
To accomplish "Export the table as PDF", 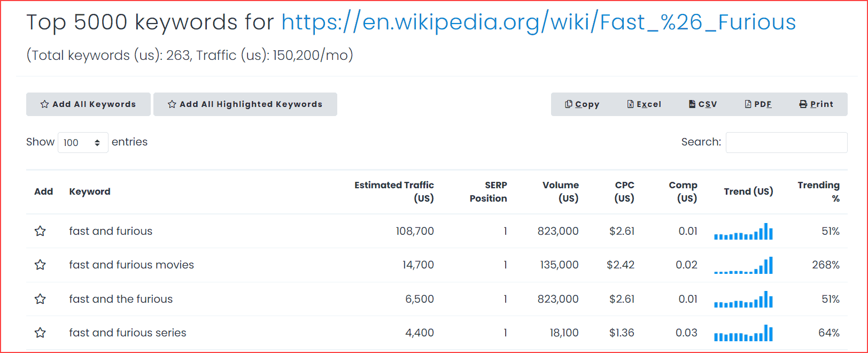I will (758, 104).
